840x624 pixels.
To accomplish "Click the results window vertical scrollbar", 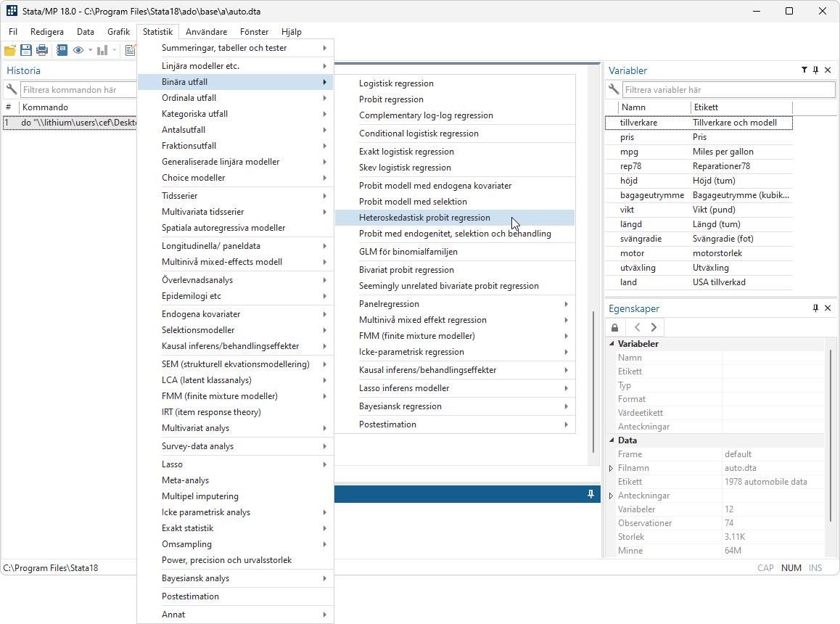I will (x=593, y=382).
